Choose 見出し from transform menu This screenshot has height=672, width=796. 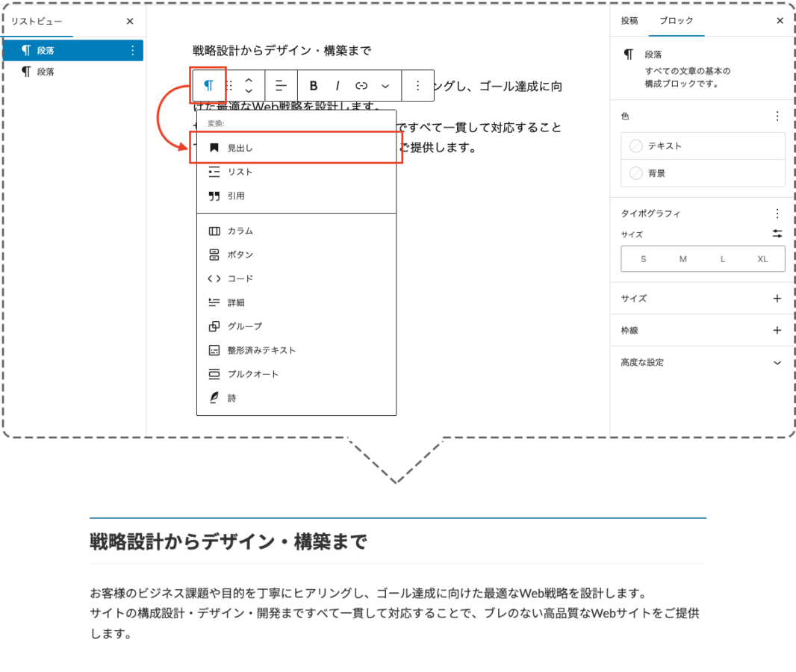click(240, 148)
